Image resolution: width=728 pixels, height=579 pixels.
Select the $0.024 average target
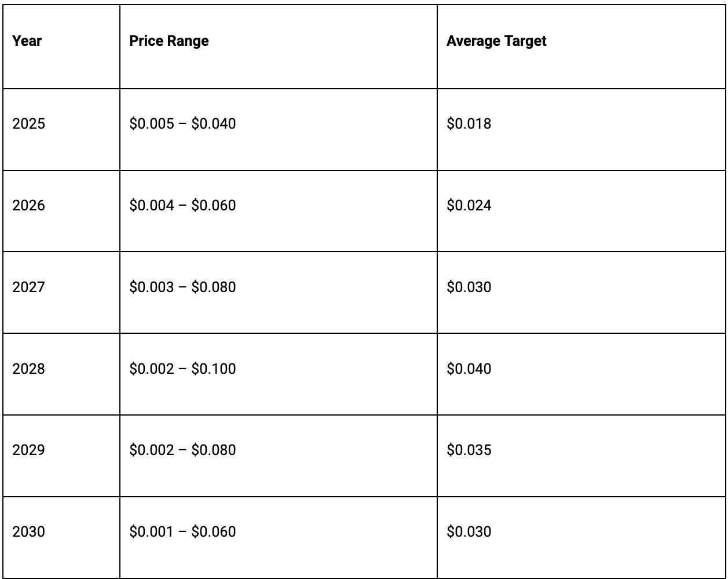[469, 205]
